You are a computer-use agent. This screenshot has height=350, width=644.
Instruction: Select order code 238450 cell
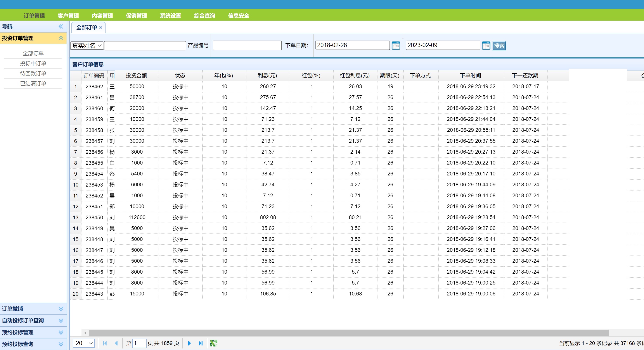[94, 217]
